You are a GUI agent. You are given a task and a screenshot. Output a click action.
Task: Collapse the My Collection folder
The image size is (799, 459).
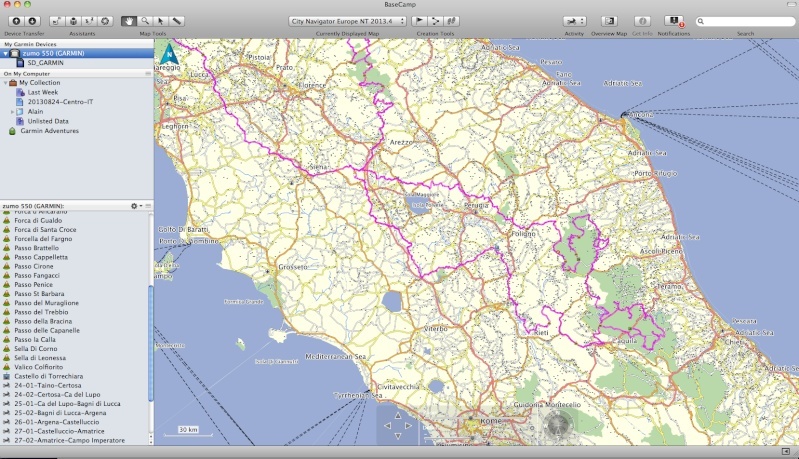pyautogui.click(x=6, y=83)
